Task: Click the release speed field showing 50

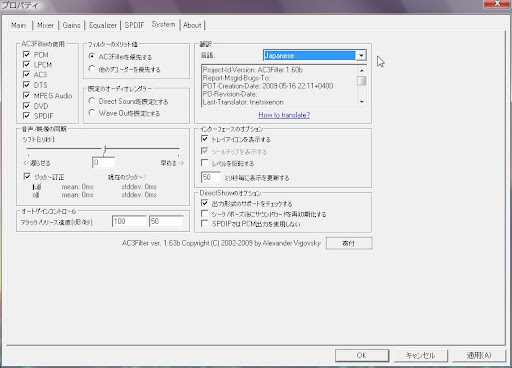Action: coord(166,221)
